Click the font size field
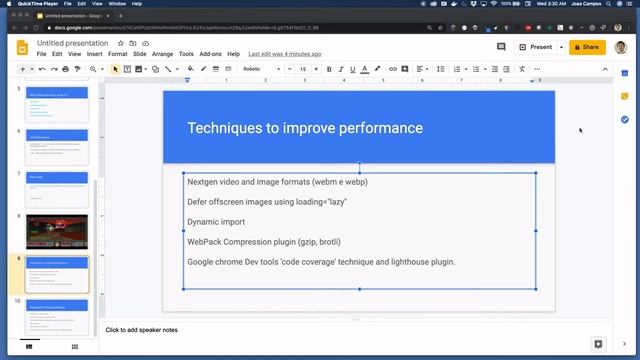This screenshot has height=360, width=640. (303, 69)
